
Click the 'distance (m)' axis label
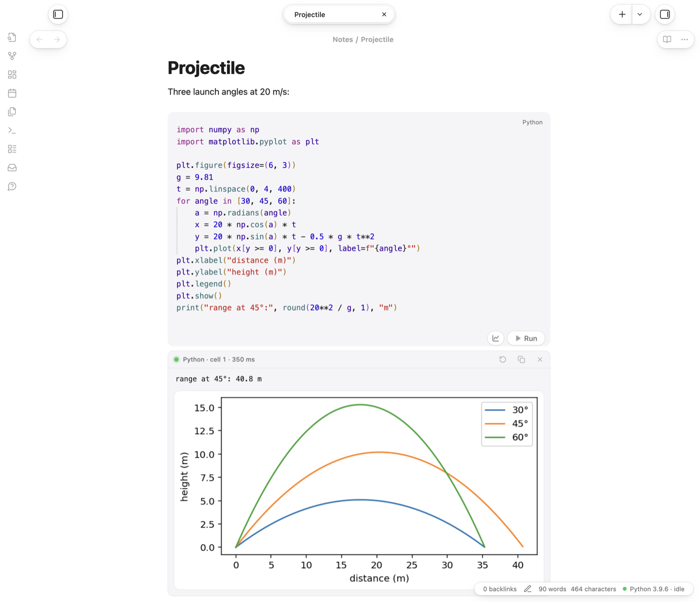(379, 578)
